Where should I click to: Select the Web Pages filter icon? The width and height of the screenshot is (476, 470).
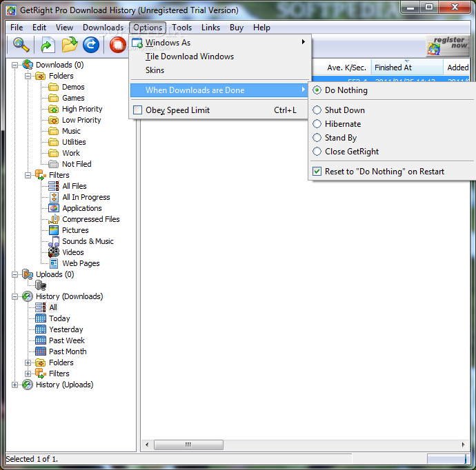(54, 263)
